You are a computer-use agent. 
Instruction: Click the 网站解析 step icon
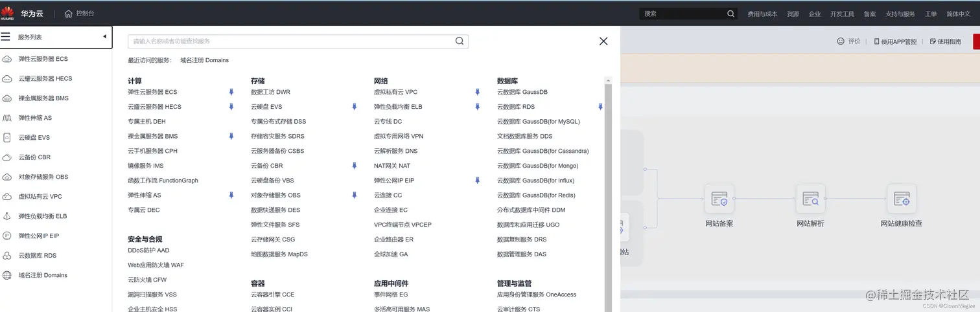pyautogui.click(x=810, y=199)
